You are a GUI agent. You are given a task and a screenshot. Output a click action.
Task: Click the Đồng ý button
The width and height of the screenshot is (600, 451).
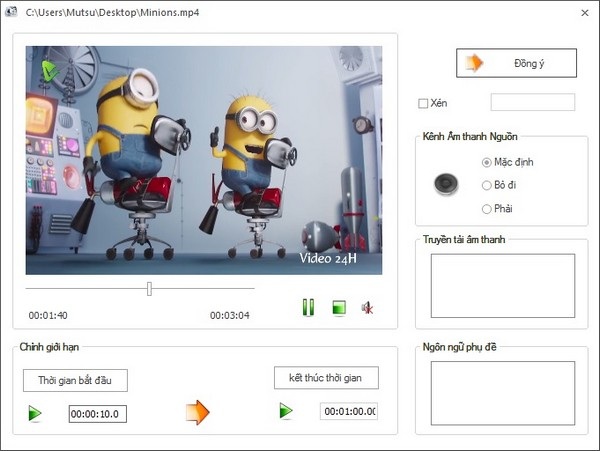(x=516, y=63)
